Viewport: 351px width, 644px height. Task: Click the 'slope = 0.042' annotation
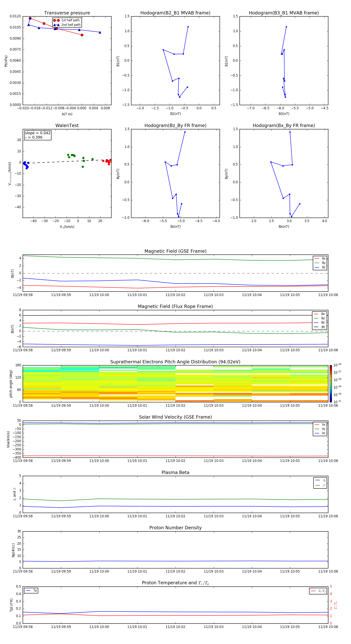click(x=37, y=133)
